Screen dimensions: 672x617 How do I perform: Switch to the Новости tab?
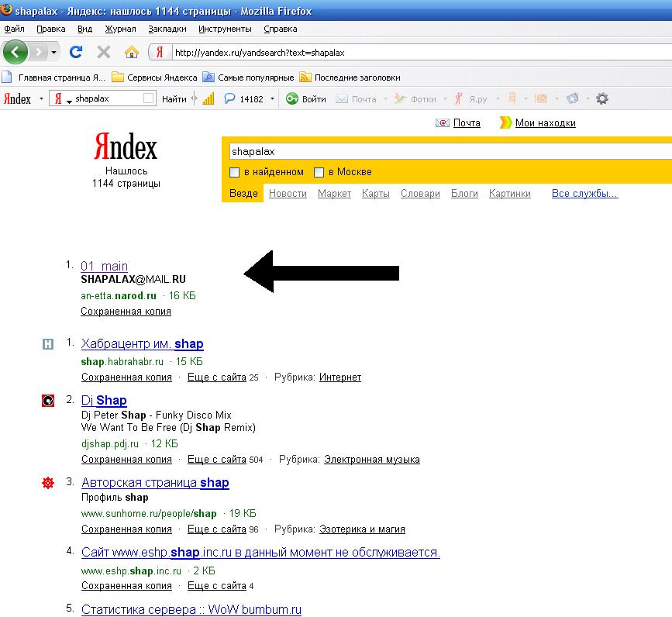288,194
